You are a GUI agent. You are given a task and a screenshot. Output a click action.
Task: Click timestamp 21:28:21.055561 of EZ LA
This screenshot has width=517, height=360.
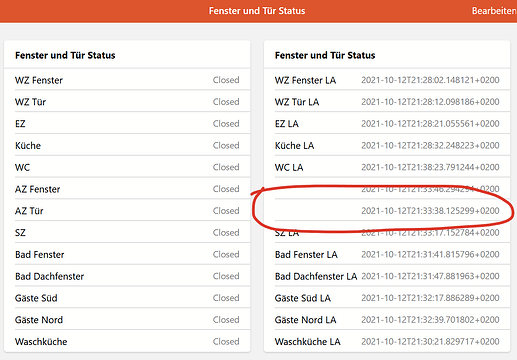[x=430, y=124]
